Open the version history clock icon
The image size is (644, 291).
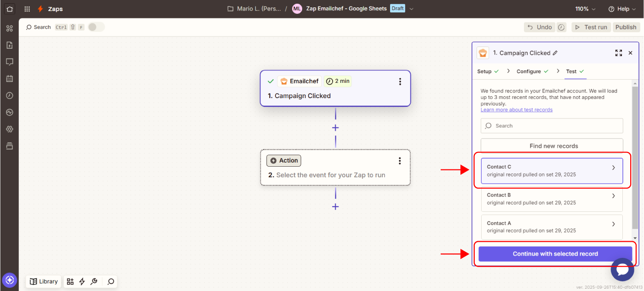coord(561,27)
